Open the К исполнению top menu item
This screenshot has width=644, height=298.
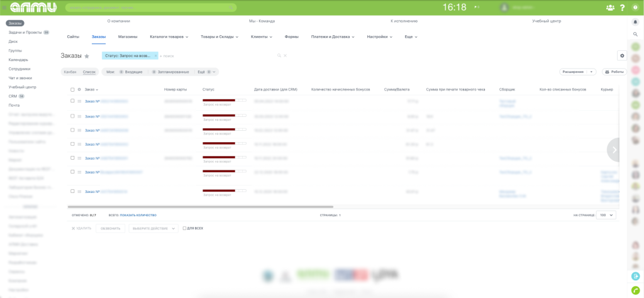[404, 21]
